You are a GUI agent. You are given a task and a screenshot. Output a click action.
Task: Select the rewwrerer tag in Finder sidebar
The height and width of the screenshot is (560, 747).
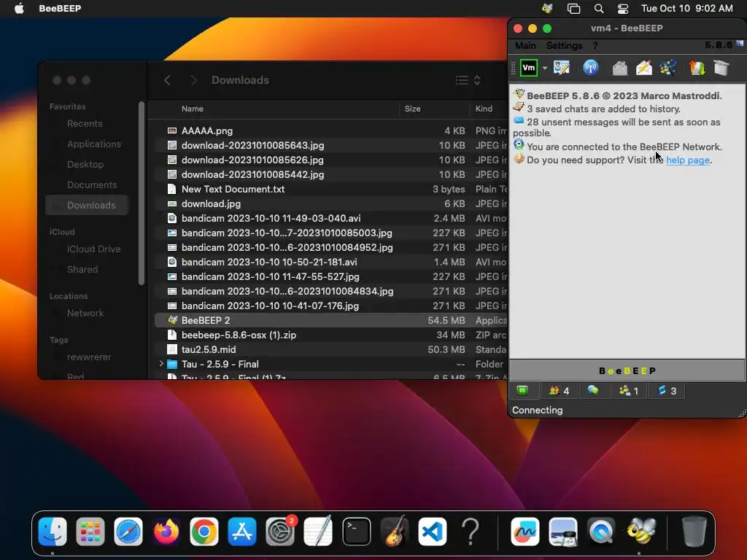click(89, 357)
